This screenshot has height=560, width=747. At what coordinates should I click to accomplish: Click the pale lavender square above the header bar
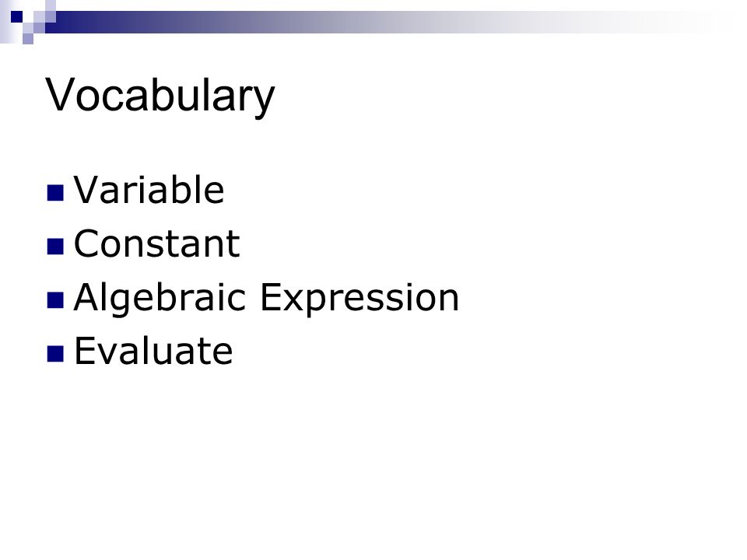pyautogui.click(x=51, y=5)
